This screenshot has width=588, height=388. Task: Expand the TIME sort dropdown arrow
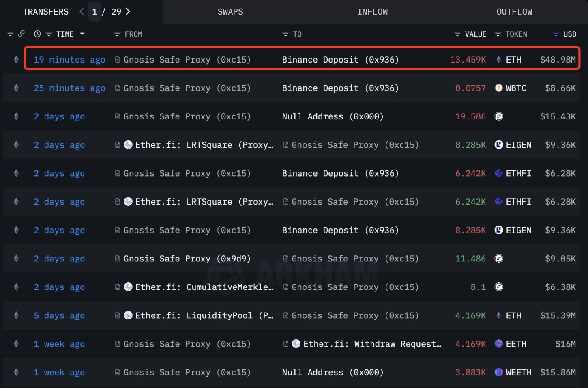[82, 34]
